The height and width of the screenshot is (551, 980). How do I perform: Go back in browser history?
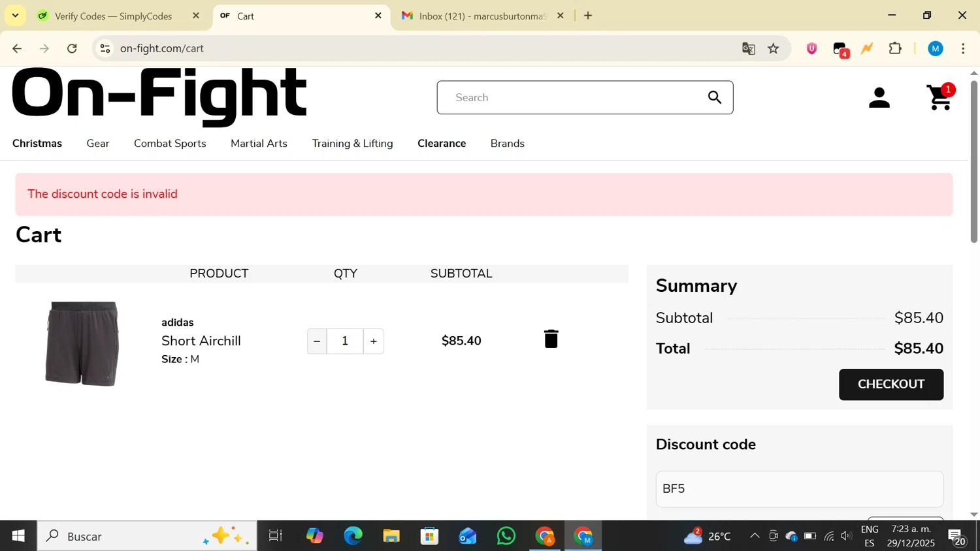(17, 49)
